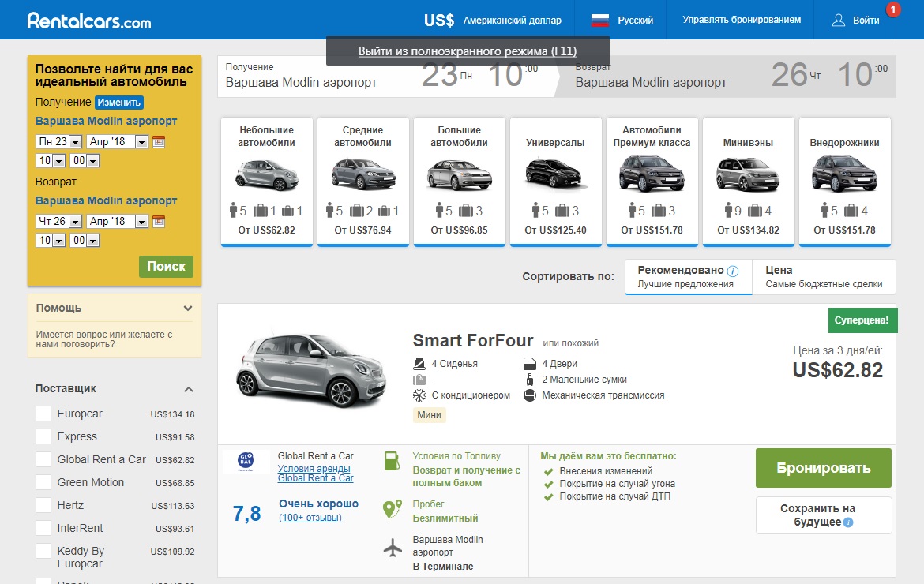Open the return date calendar icon

tap(159, 221)
